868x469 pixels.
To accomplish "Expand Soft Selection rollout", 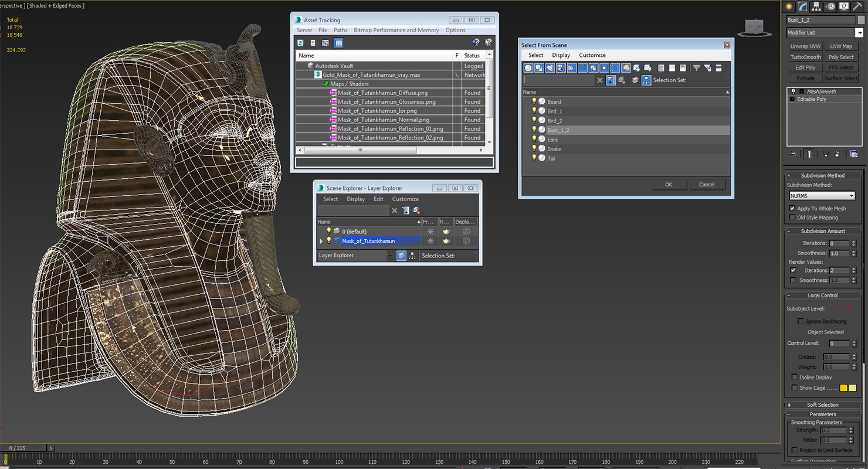I will click(x=823, y=405).
